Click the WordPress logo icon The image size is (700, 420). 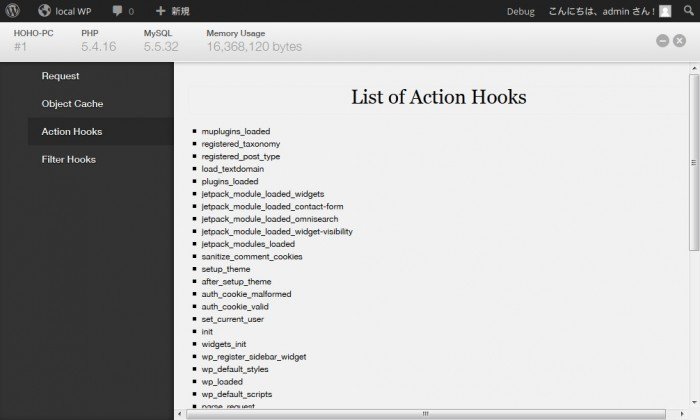click(x=13, y=11)
